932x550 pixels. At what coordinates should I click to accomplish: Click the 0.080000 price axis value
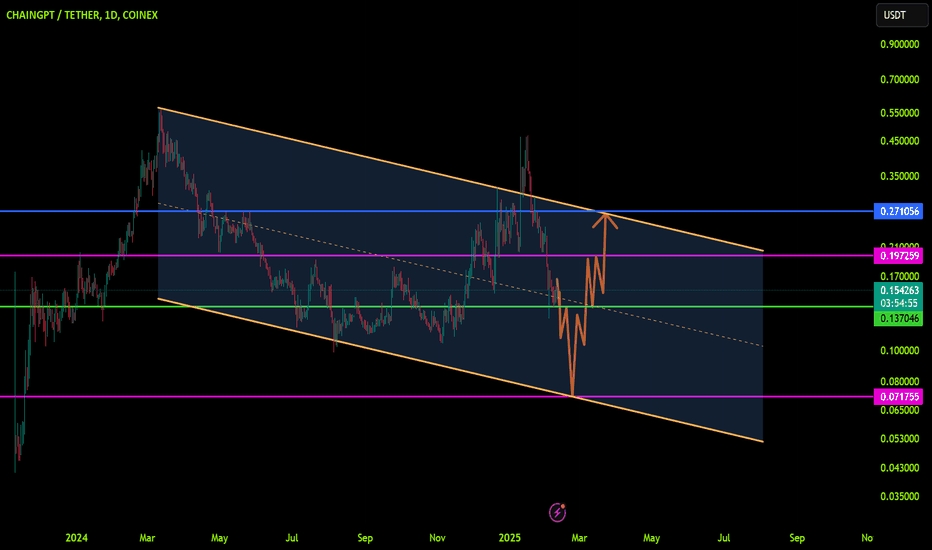point(899,381)
